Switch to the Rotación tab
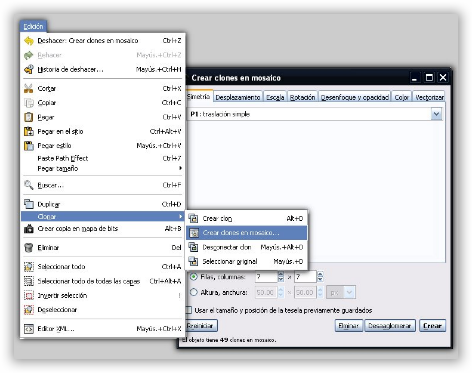The height and width of the screenshot is (373, 472). 302,97
